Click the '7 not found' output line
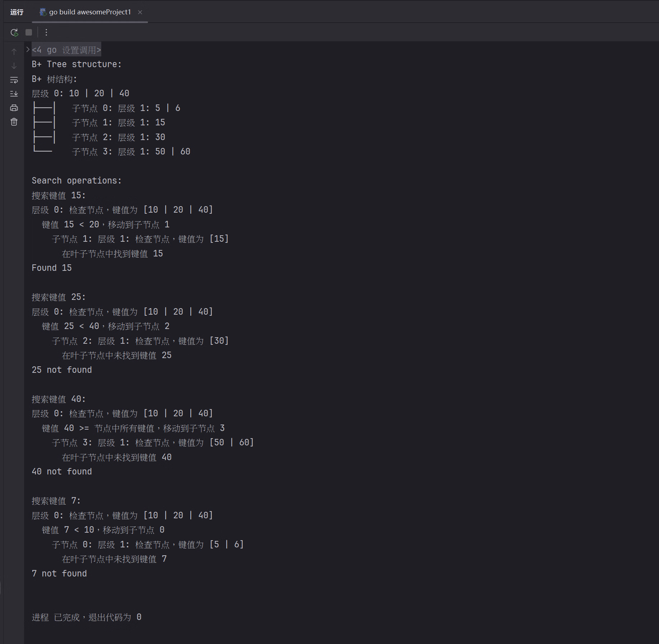Screen dimensions: 659x644 [59, 574]
